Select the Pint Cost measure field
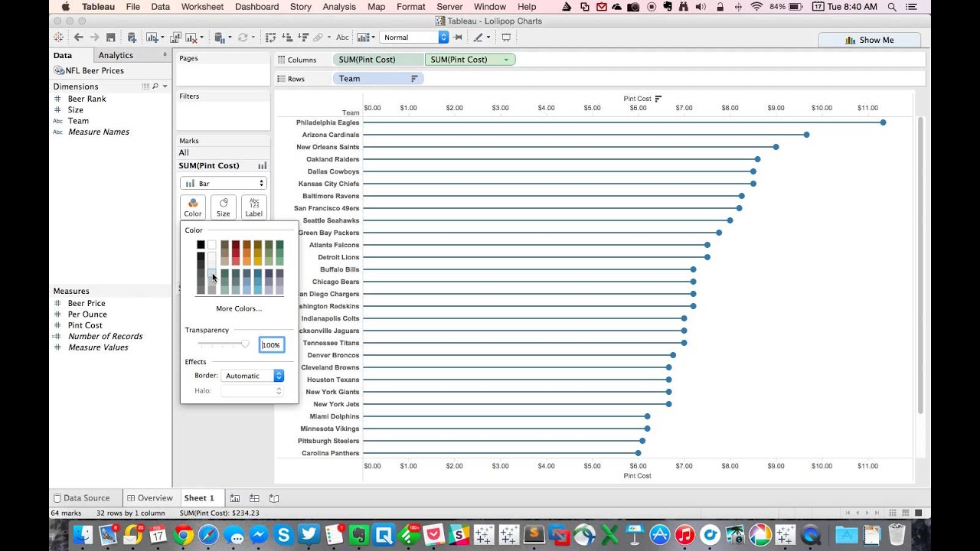This screenshot has height=551, width=980. [85, 325]
